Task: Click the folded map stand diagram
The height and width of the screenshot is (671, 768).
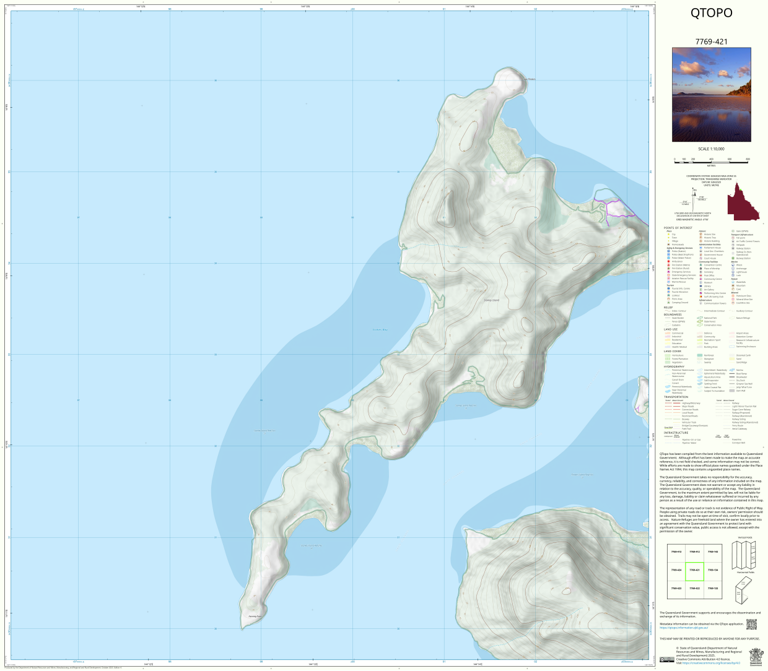Action: click(743, 590)
